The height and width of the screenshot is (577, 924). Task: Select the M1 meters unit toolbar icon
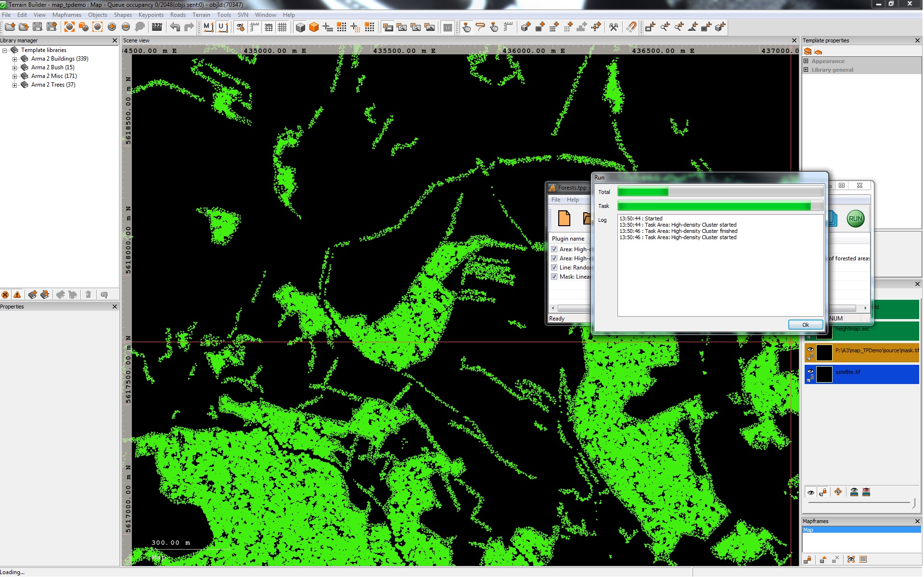[208, 27]
